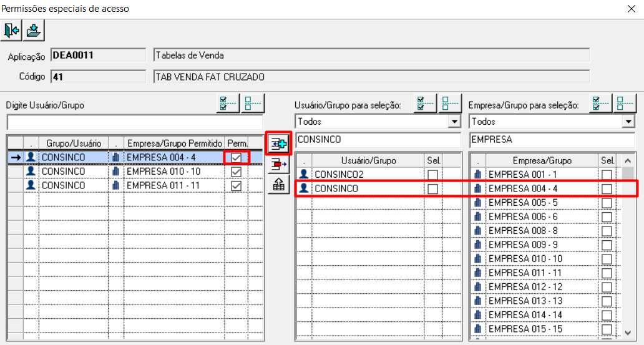Click the remove permission red arrow button
Screen dimensions: 644x345
click(279, 164)
